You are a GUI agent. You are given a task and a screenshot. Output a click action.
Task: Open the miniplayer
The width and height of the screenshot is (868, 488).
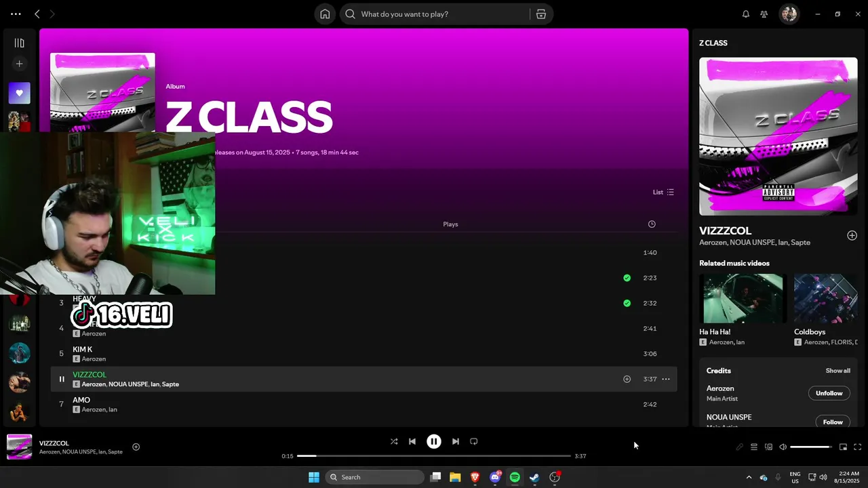point(843,447)
